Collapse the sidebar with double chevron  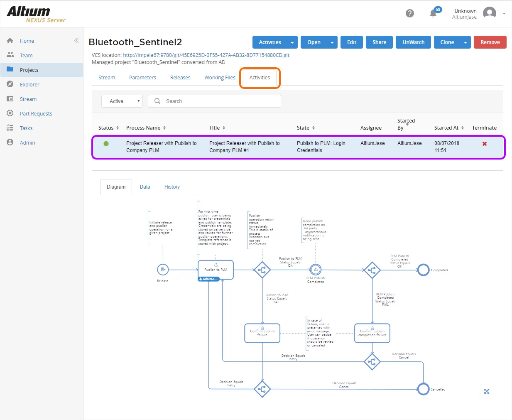point(76,40)
